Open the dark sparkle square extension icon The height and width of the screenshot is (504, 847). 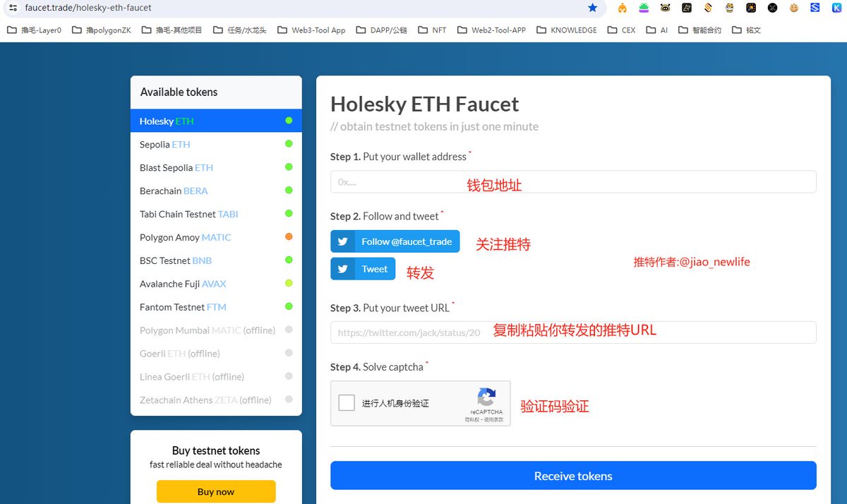pos(751,8)
